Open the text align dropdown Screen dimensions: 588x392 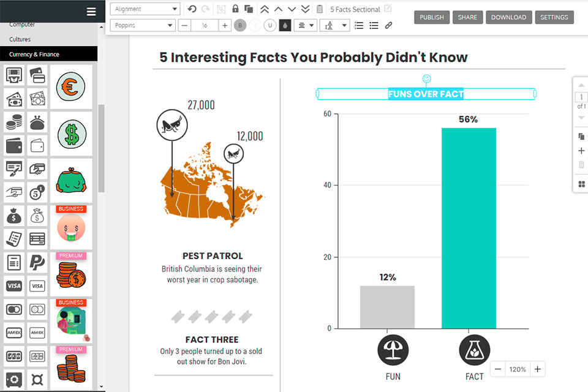pos(306,26)
